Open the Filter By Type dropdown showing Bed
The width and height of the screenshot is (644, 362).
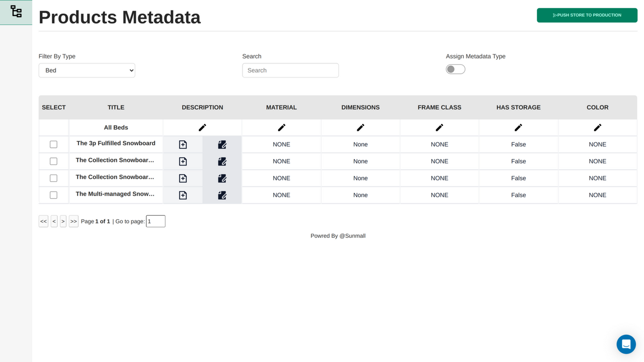[x=87, y=70]
